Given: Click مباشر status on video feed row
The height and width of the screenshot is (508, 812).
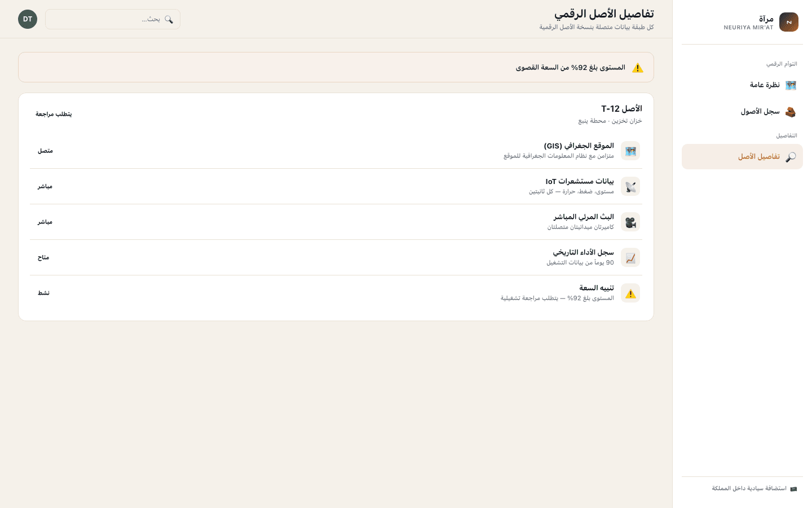Looking at the screenshot, I should (45, 222).
